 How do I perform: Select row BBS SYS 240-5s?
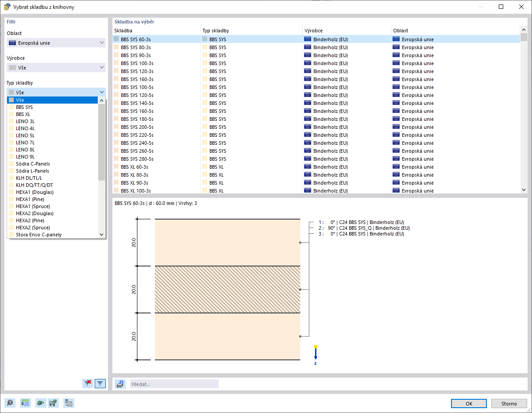coord(316,143)
